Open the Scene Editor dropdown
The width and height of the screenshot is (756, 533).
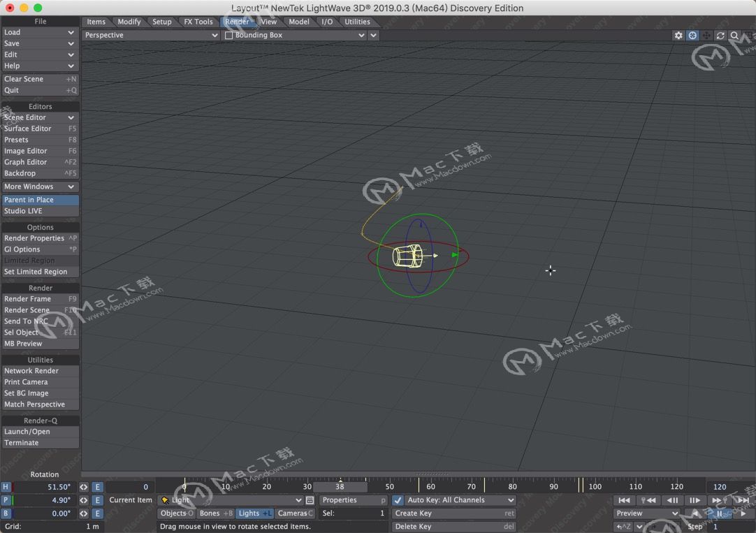[x=40, y=117]
